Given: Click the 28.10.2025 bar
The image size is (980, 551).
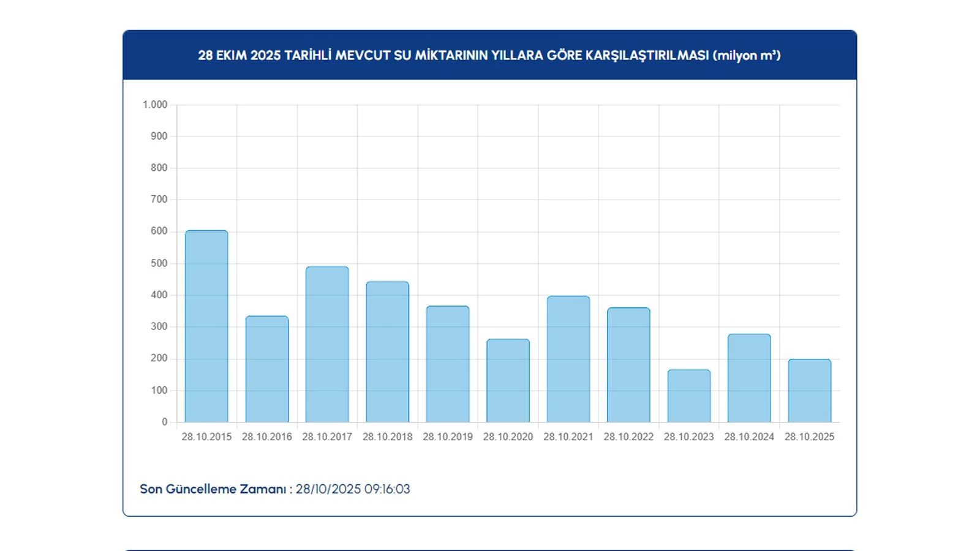Looking at the screenshot, I should 809,391.
